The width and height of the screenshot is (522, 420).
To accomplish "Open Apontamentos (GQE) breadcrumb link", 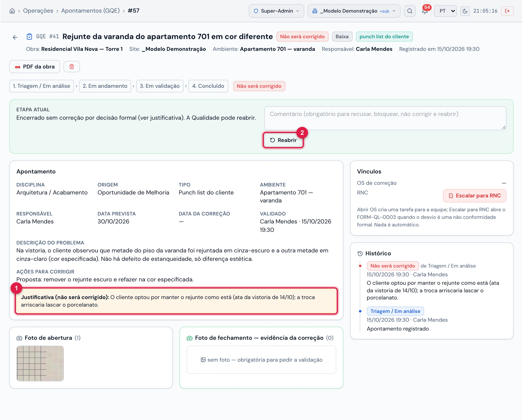I will (90, 11).
